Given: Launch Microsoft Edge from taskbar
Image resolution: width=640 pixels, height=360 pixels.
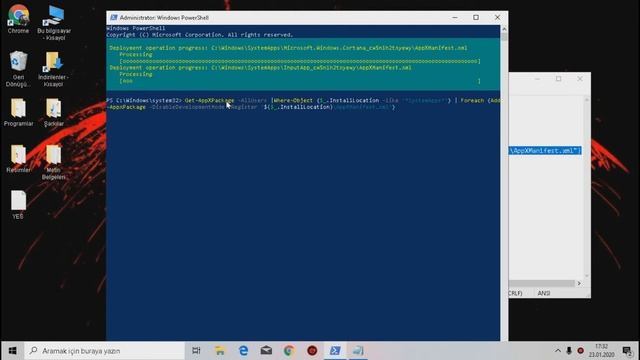Looking at the screenshot, I should pyautogui.click(x=243, y=351).
